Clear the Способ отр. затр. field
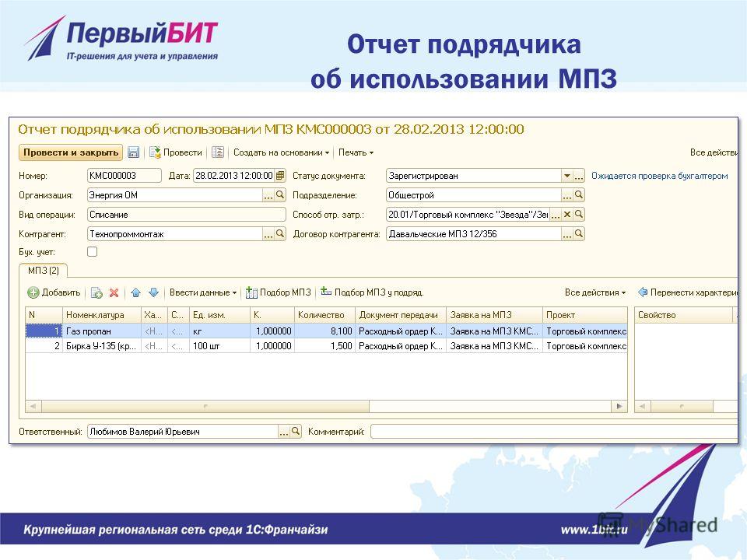The width and height of the screenshot is (747, 560). click(x=567, y=215)
